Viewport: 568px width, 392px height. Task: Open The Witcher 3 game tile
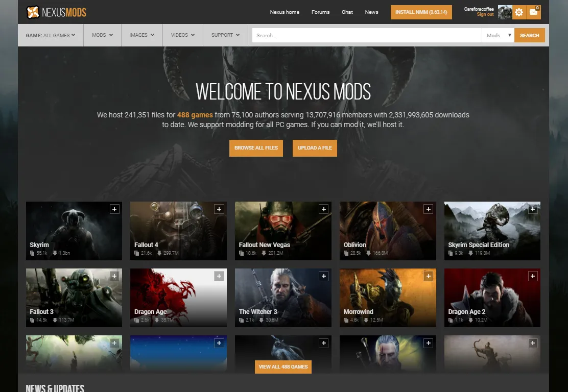(x=283, y=298)
